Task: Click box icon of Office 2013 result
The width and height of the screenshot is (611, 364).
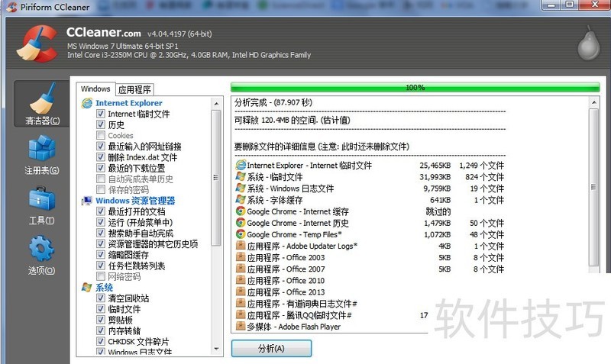Action: tap(241, 292)
